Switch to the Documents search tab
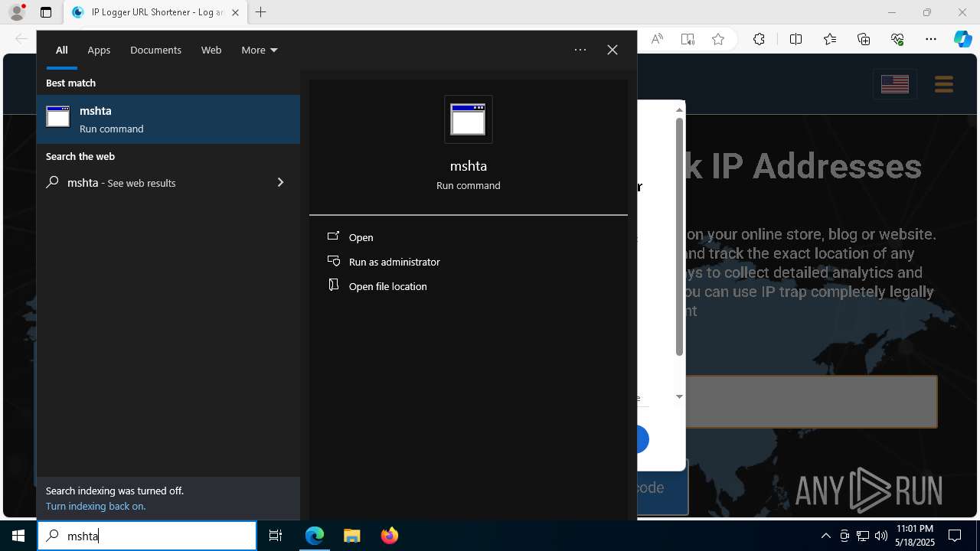This screenshot has width=980, height=551. coord(155,50)
